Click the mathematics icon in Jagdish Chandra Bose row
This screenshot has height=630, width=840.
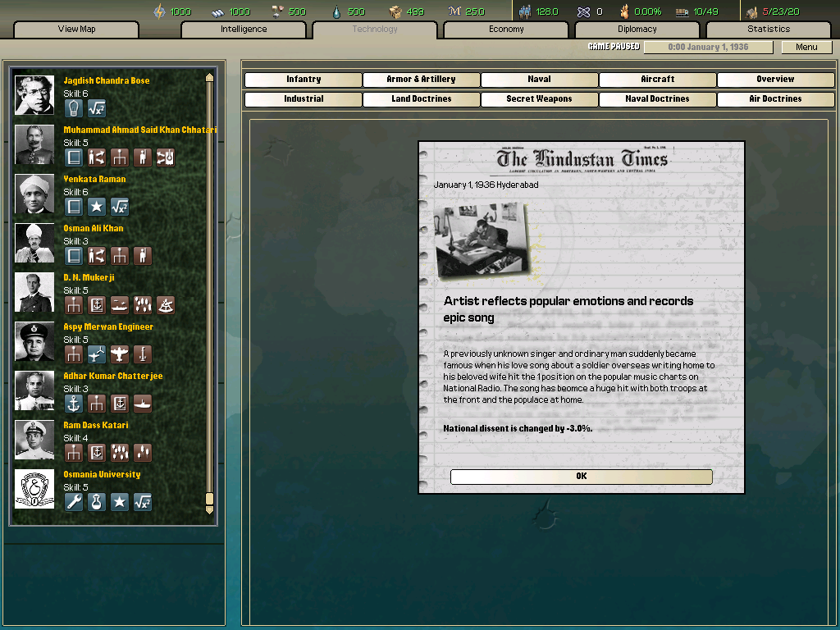tap(97, 108)
